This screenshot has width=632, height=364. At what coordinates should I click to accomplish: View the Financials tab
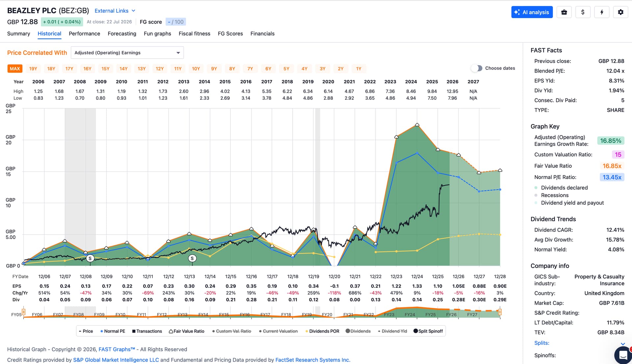click(262, 34)
